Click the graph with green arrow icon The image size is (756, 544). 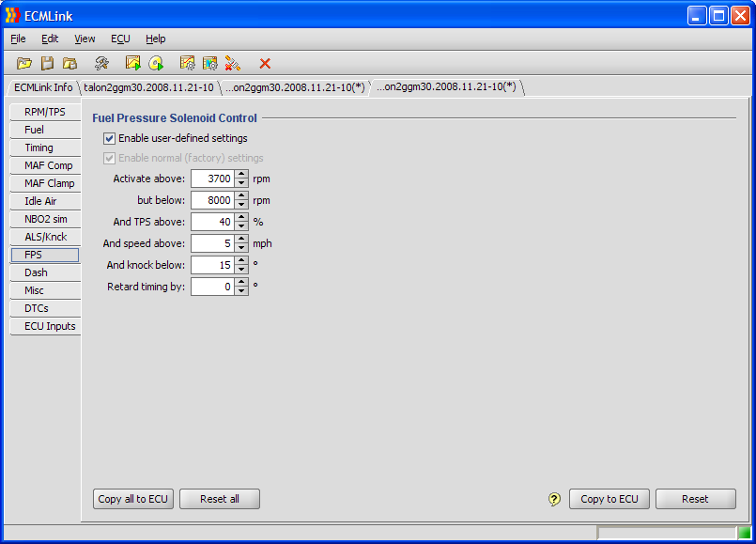133,63
